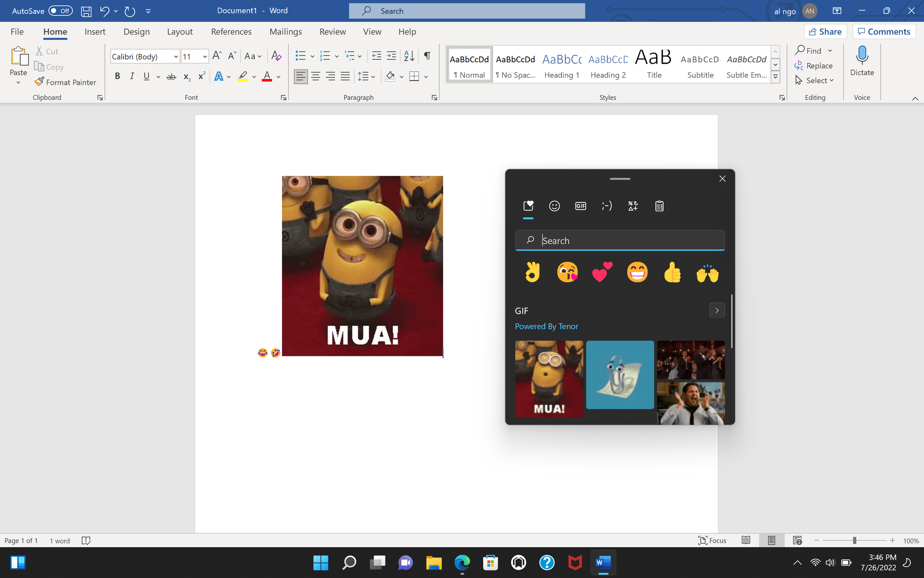
Task: Click the Powered By Tenor link
Action: point(546,326)
